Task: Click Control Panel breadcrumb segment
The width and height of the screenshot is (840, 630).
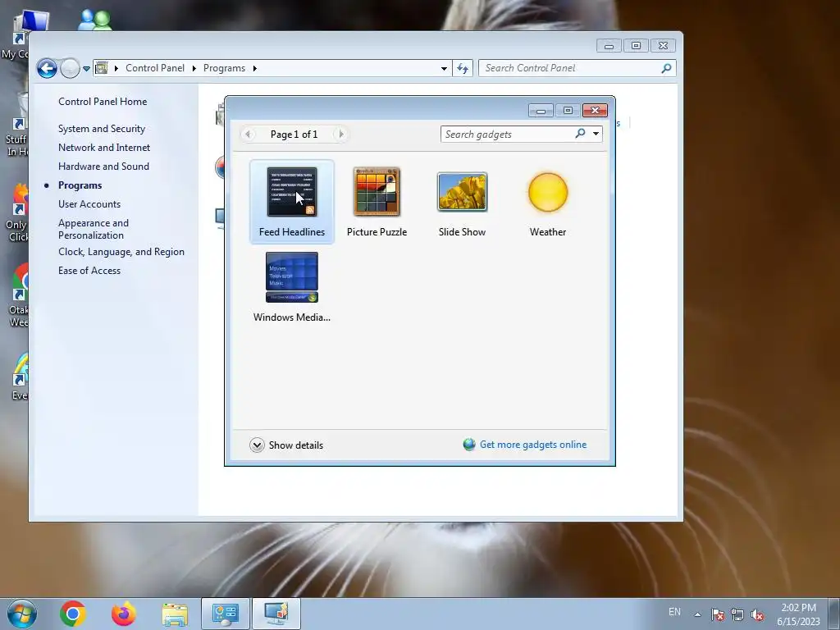Action: click(155, 68)
